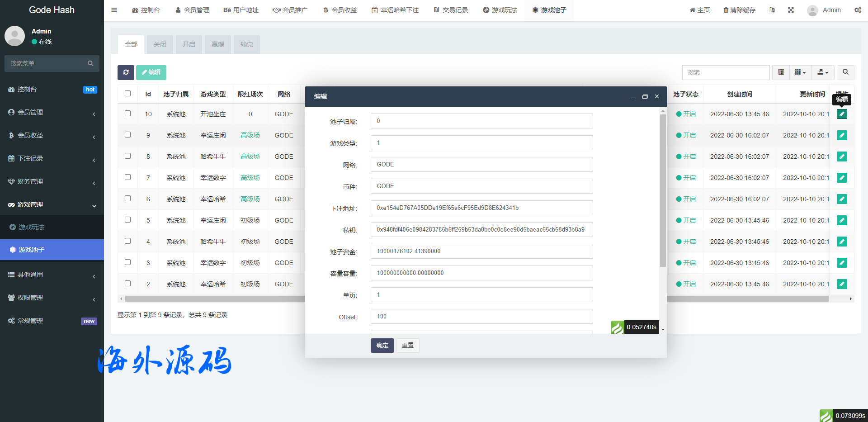Click the language switch icon in top bar
The image size is (868, 422).
click(x=772, y=10)
